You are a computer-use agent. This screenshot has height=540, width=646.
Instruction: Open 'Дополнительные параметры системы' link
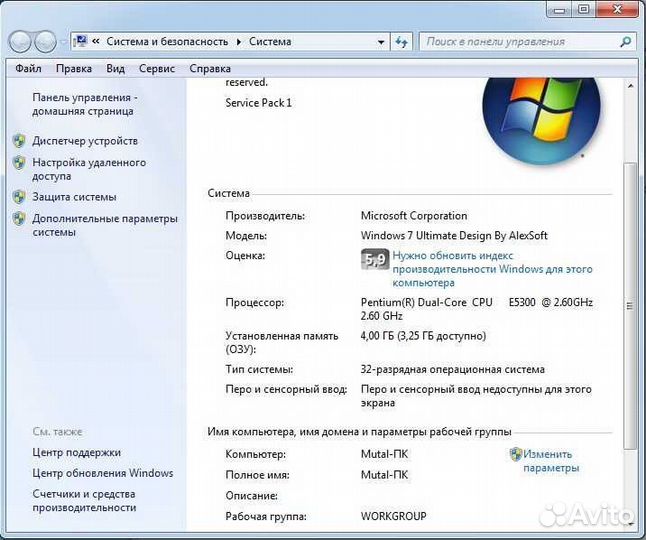(105, 225)
